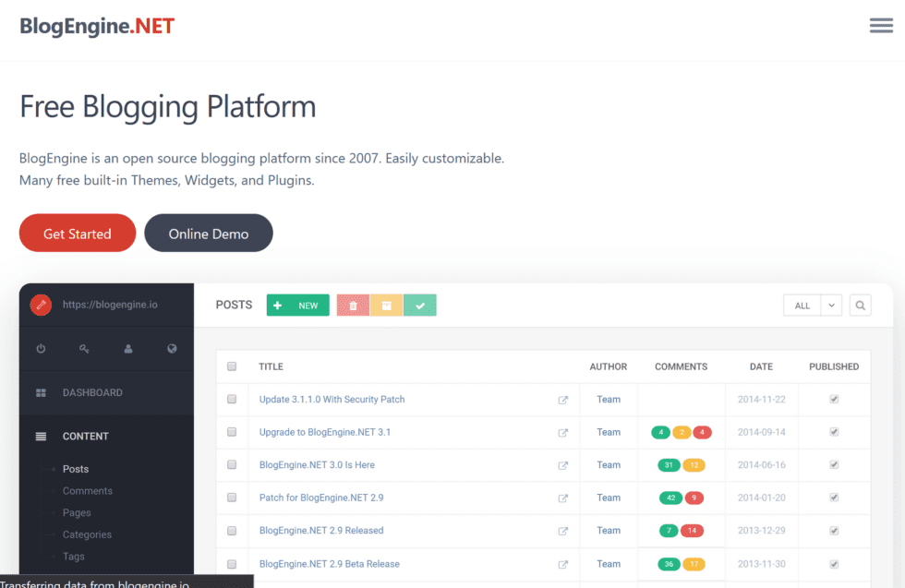Select Comments in the sidebar menu
This screenshot has width=905, height=588.
click(x=88, y=491)
